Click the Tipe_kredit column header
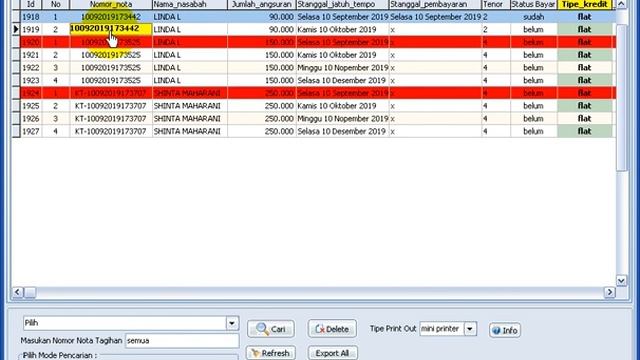The height and width of the screenshot is (360, 640). coord(584,4)
